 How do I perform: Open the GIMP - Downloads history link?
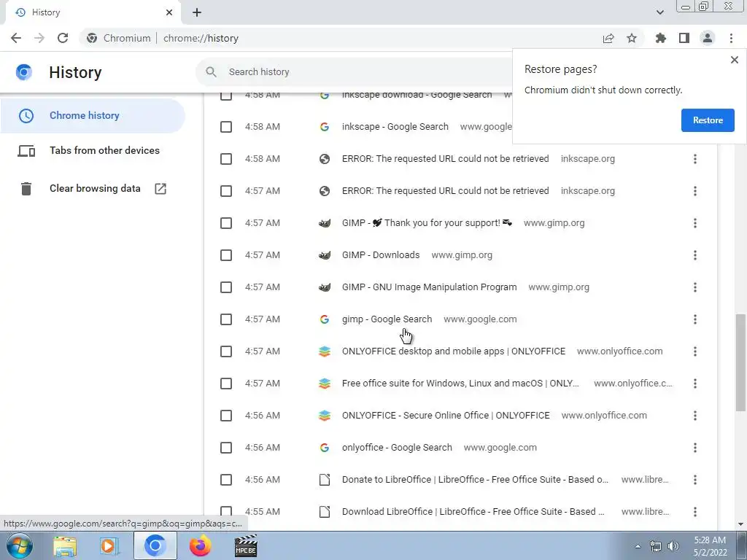(x=381, y=255)
